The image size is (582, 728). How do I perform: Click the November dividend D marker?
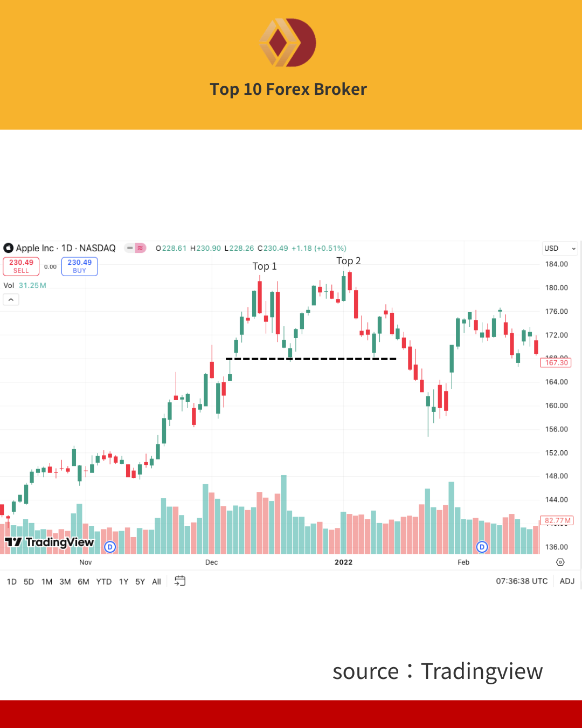point(110,547)
